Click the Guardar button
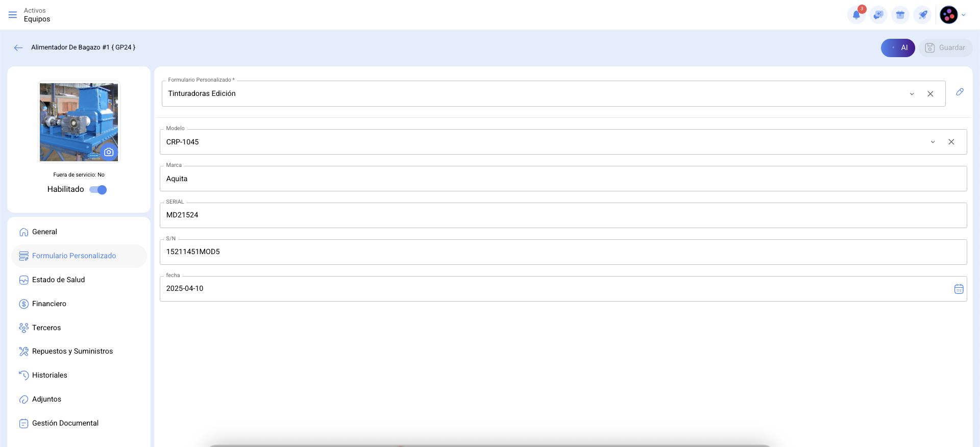Image resolution: width=980 pixels, height=447 pixels. pyautogui.click(x=945, y=47)
